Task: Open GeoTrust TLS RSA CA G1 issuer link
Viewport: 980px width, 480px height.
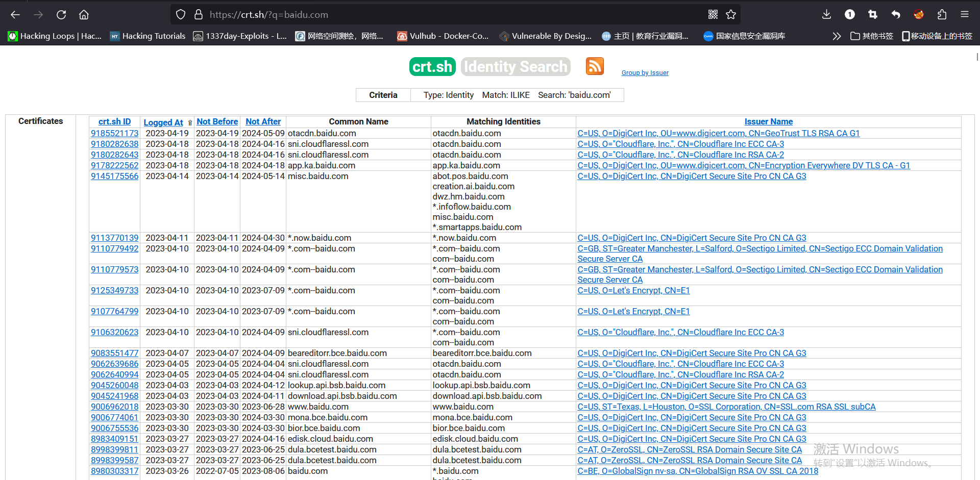Action: [x=719, y=133]
